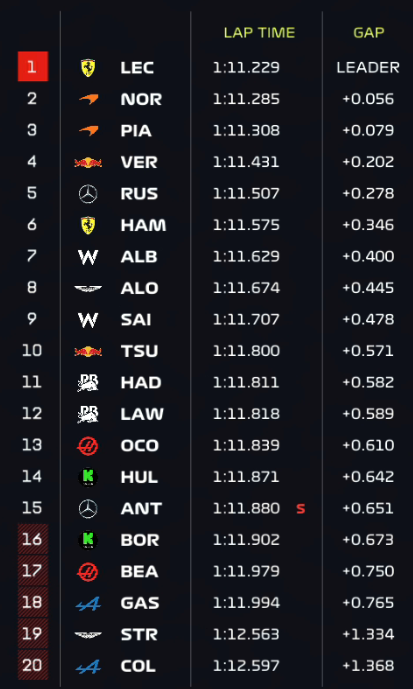Screen dimensions: 413x689
Task: Click the McLaren logo next to NOR
Action: click(89, 99)
